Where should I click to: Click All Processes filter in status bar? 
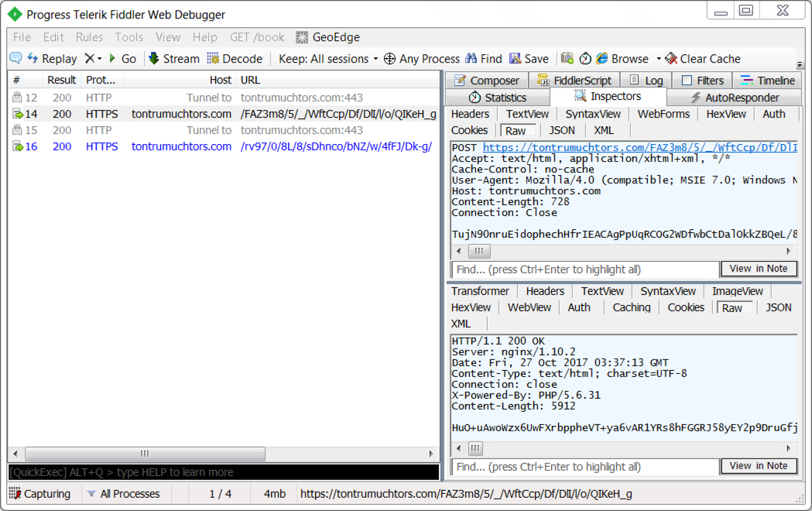(124, 494)
